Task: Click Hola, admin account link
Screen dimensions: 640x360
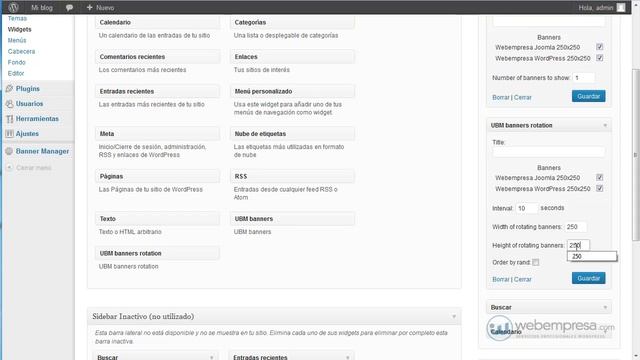Action: pyautogui.click(x=596, y=8)
